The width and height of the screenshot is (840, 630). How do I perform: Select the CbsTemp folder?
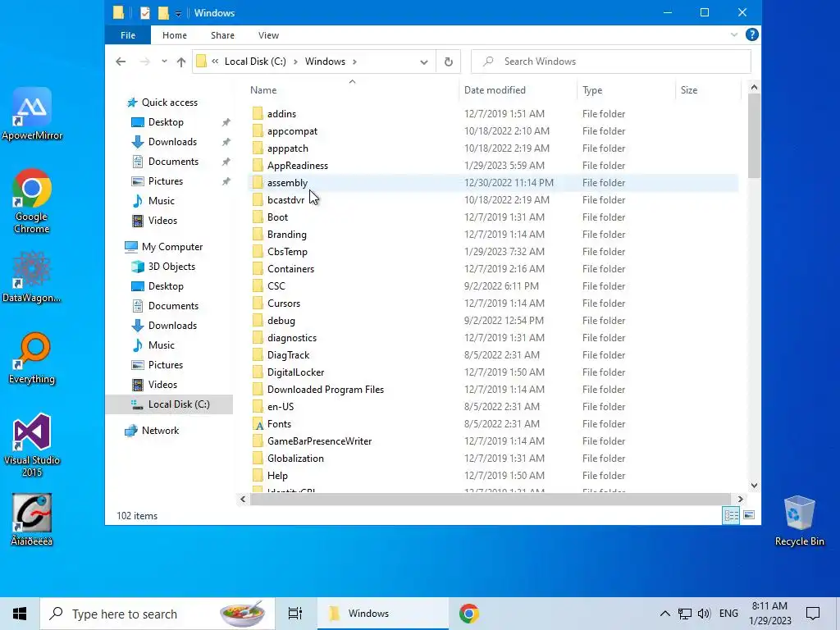tap(287, 252)
